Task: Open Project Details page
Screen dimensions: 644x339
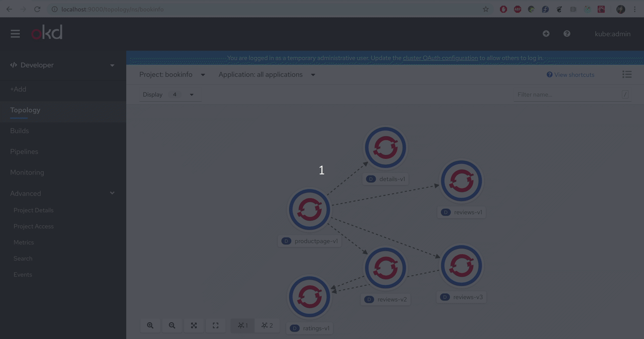Action: coord(34,210)
